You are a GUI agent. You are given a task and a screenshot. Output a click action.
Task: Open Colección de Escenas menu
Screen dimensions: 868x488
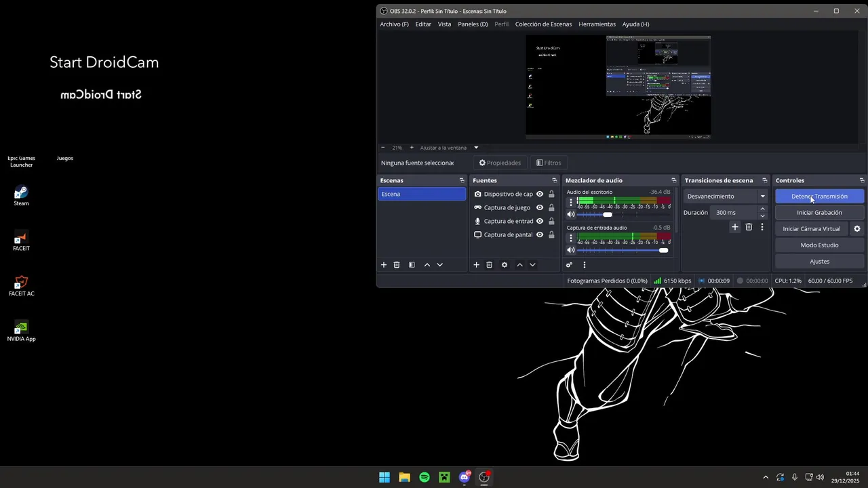point(543,24)
